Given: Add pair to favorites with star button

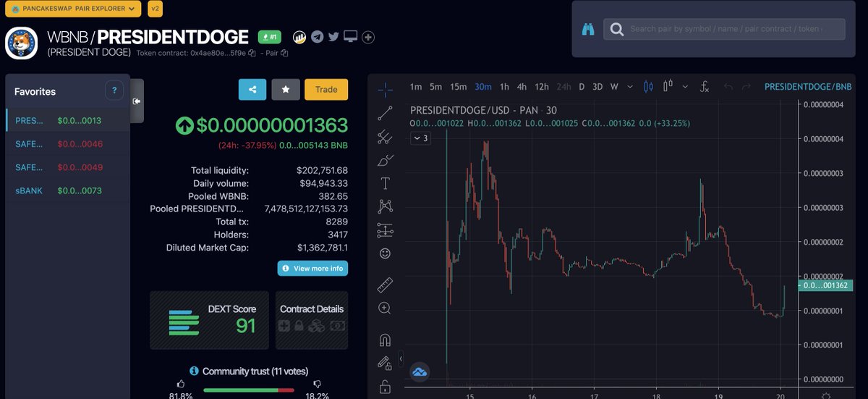Looking at the screenshot, I should pyautogui.click(x=286, y=90).
